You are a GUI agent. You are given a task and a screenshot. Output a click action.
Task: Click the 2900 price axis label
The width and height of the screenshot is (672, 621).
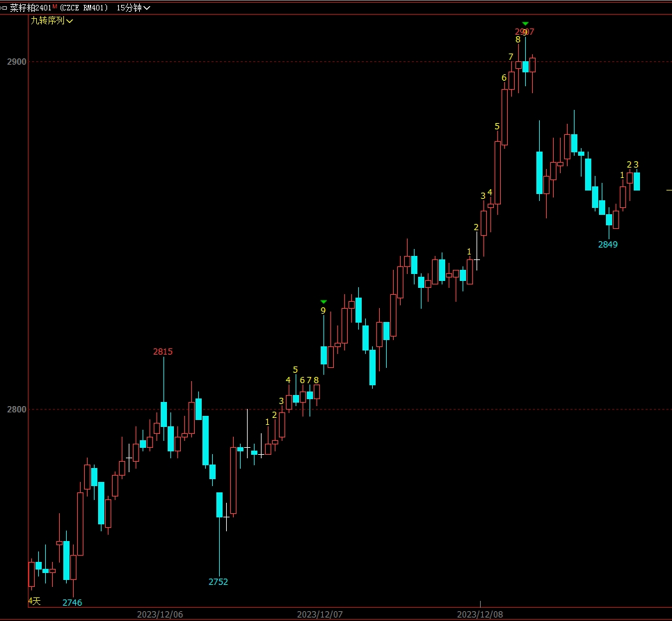(x=17, y=62)
